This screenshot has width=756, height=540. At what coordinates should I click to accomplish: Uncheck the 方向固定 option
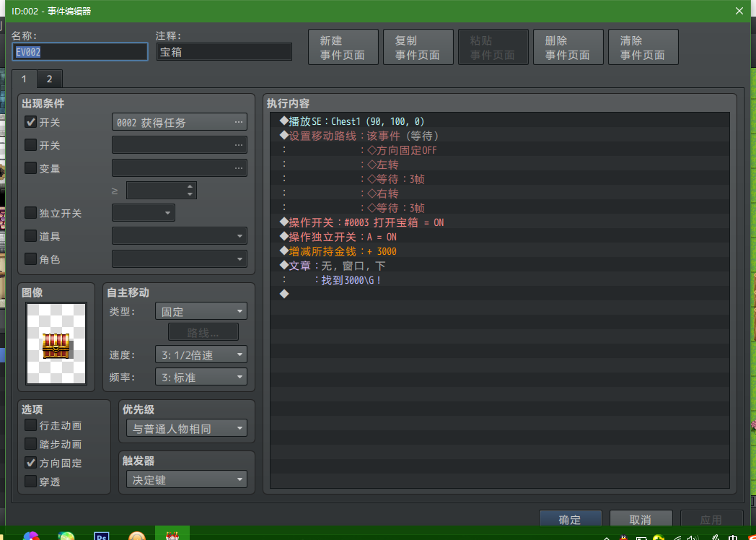point(31,463)
